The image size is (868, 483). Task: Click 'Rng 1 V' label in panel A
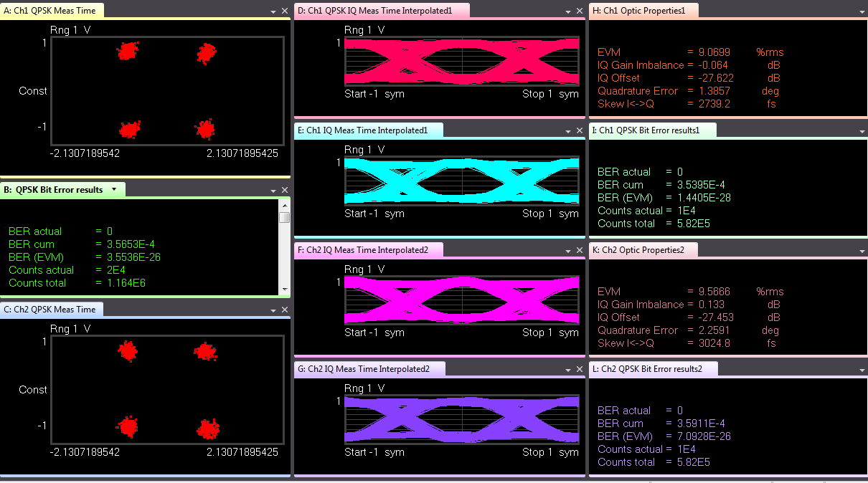[70, 29]
